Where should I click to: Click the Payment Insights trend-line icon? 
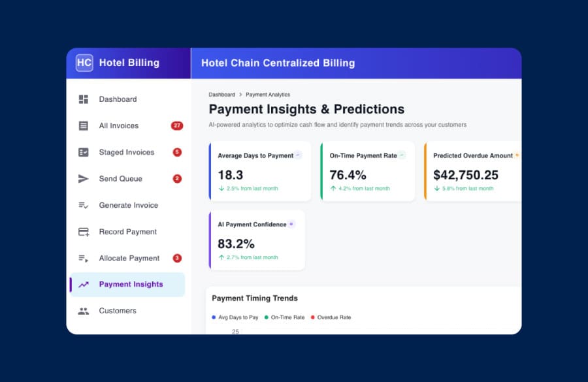(x=83, y=285)
